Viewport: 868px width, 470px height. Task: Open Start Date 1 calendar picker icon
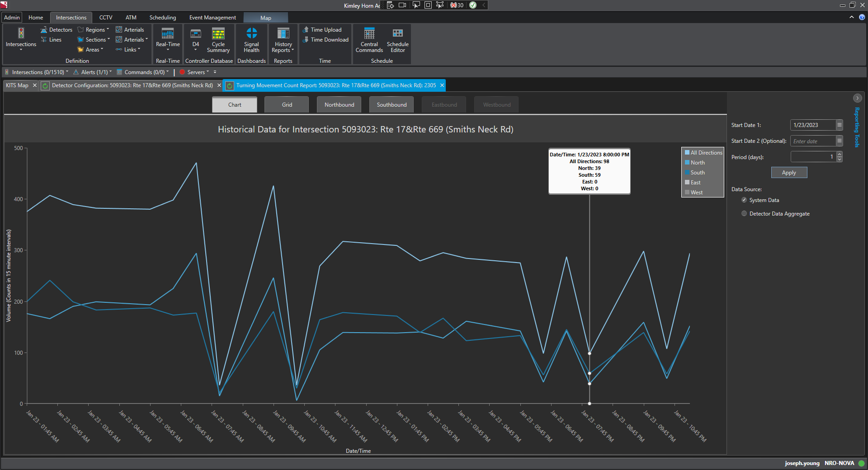[x=839, y=125]
